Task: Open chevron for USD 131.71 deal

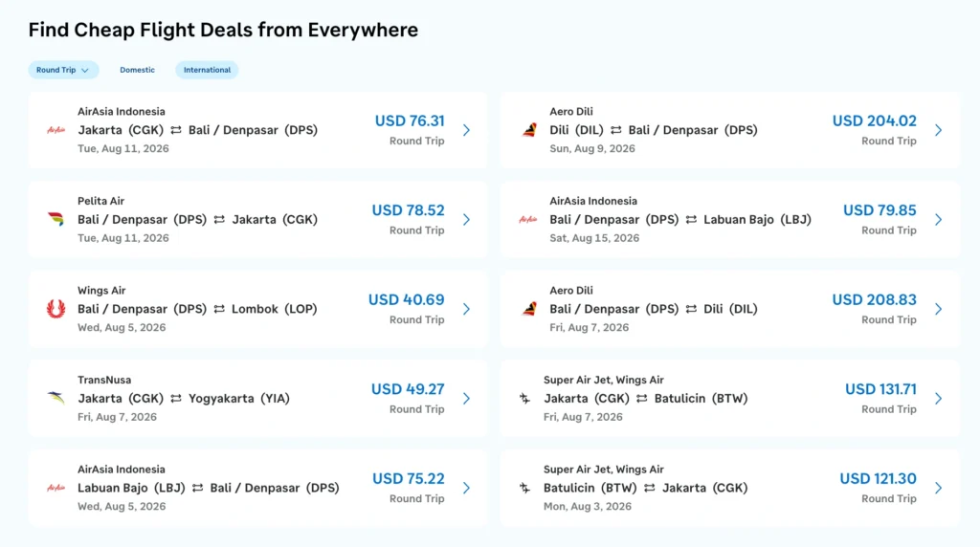Action: pyautogui.click(x=938, y=399)
